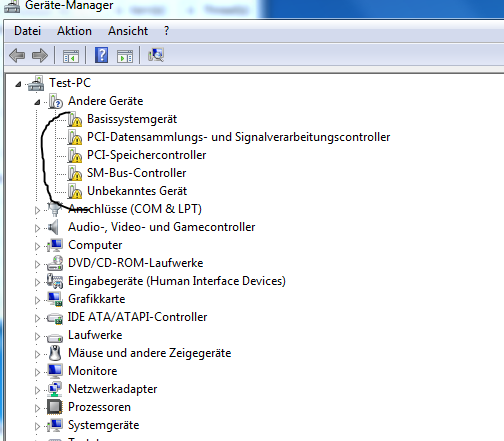Toggle the console tree pane toolbar icon
Image resolution: width=504 pixels, height=441 pixels.
(71, 56)
